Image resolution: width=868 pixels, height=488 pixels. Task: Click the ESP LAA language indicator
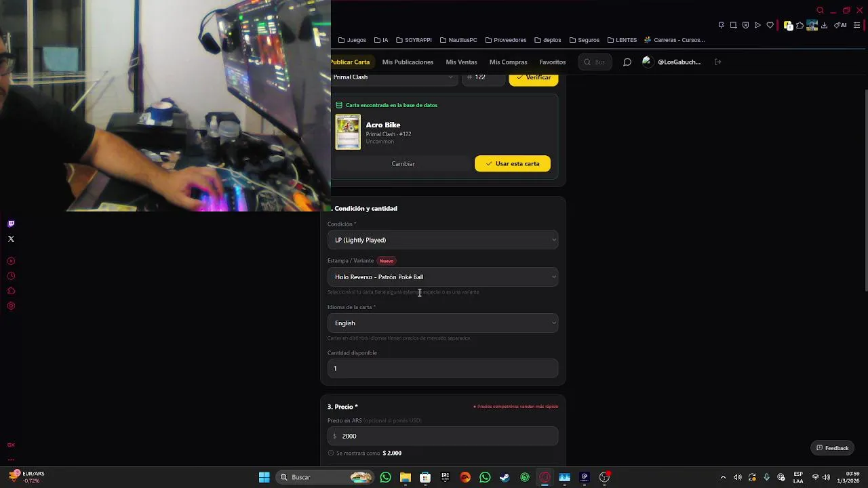(x=798, y=477)
